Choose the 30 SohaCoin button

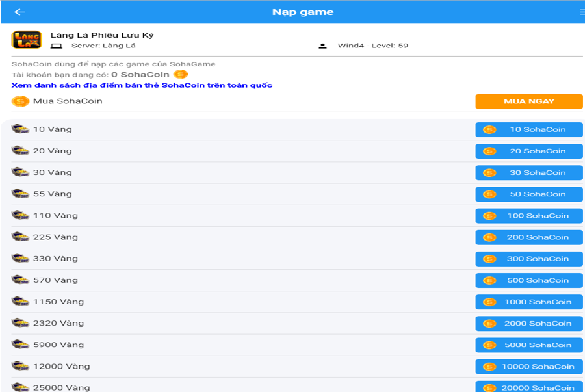529,173
